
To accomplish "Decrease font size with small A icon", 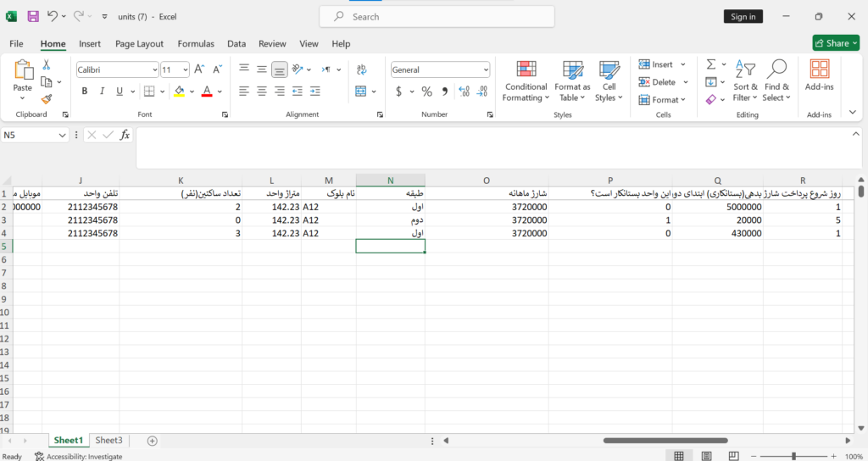I will (217, 69).
